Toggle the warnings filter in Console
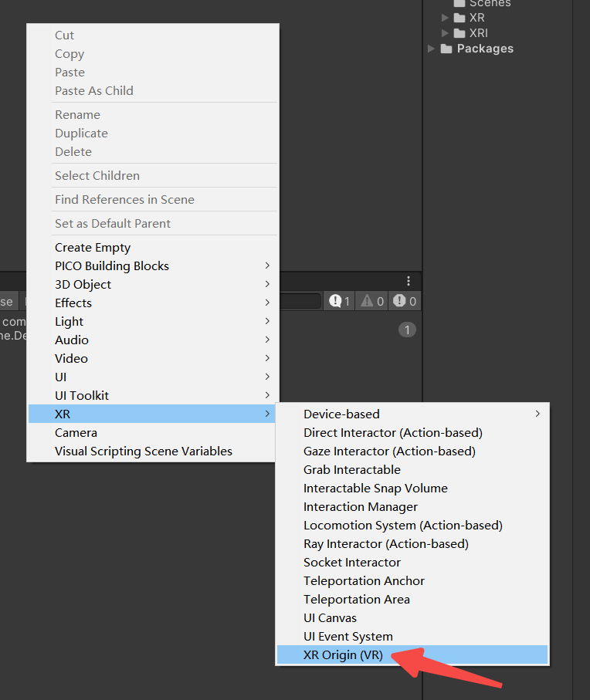The image size is (590, 700). click(371, 301)
